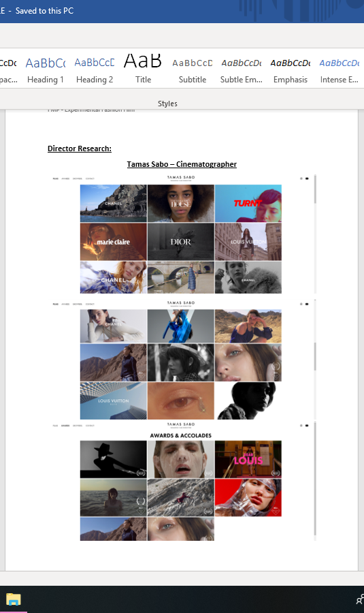Click the People icon in system tray
The width and height of the screenshot is (364, 613).
pos(360,599)
